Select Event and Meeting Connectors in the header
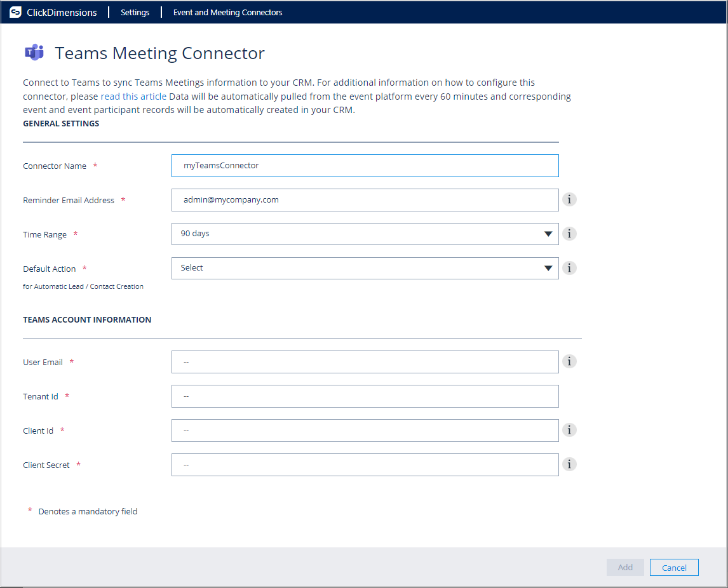The width and height of the screenshot is (728, 588). coord(227,12)
